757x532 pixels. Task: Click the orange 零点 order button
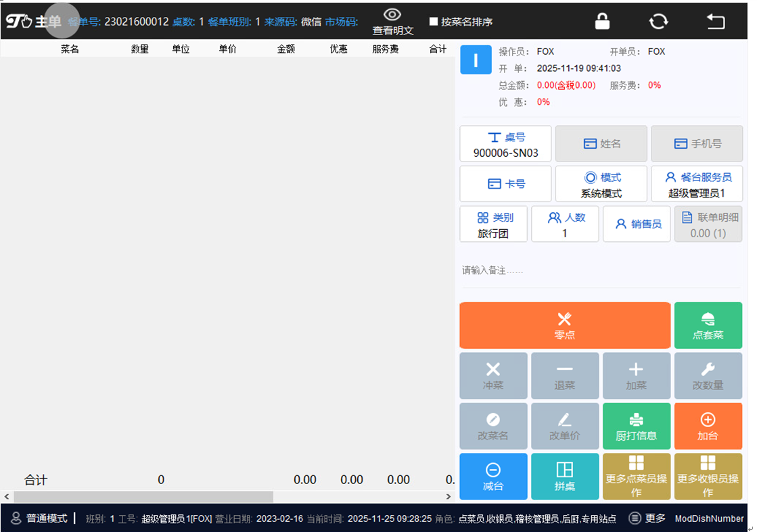[565, 325]
